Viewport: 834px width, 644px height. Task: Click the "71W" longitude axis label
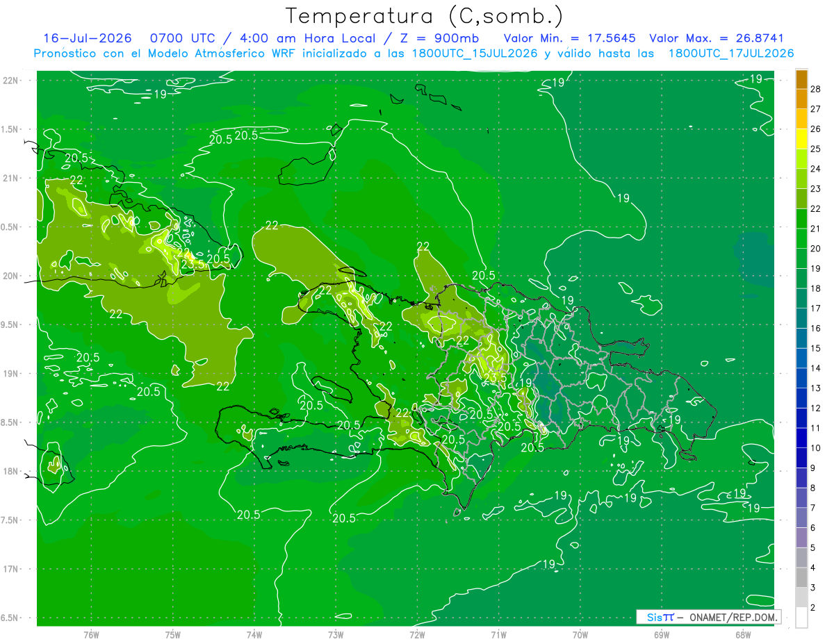pos(498,634)
